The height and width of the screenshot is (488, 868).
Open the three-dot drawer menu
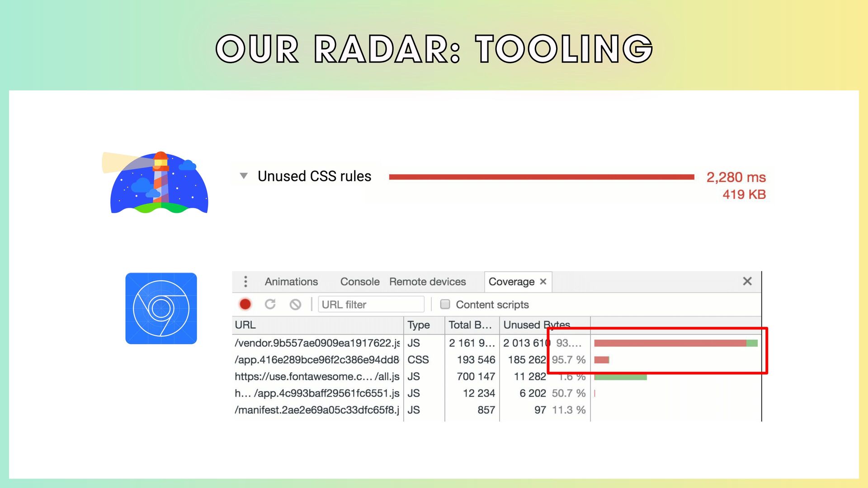(245, 282)
